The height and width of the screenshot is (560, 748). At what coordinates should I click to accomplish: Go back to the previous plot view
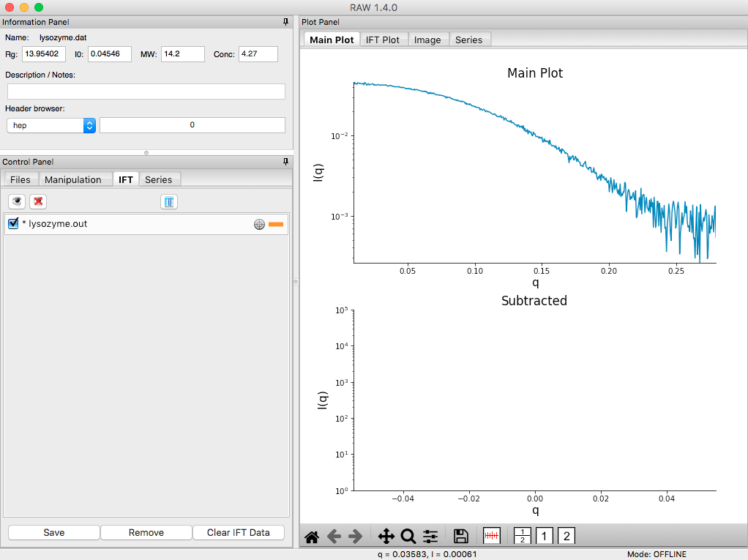pos(334,537)
